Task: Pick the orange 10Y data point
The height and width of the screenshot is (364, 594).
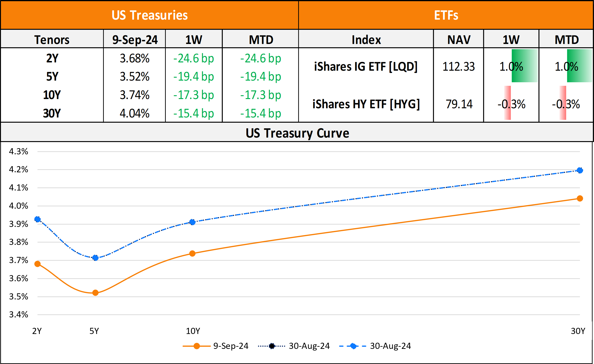Action: (192, 253)
